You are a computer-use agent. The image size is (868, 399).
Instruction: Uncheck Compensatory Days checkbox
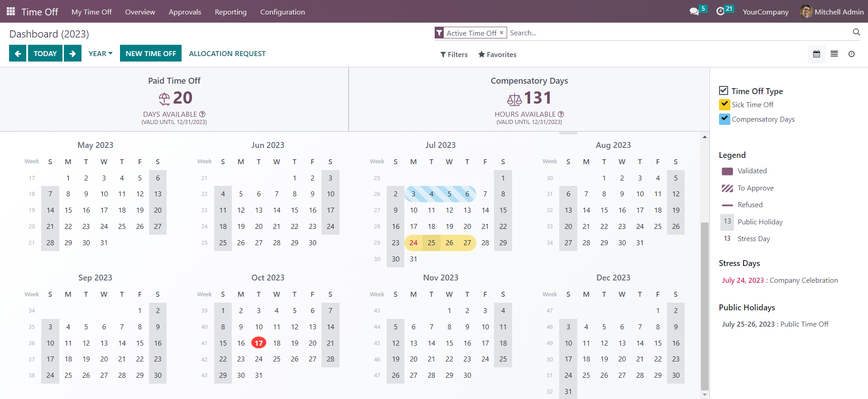(x=724, y=119)
